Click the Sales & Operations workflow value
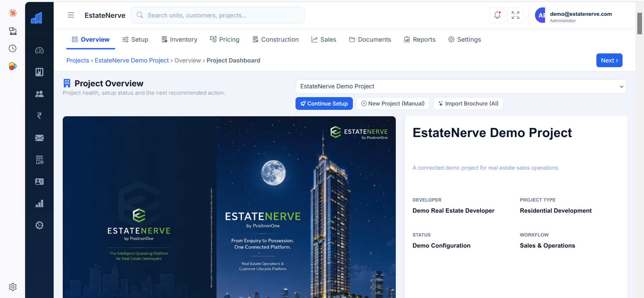Image resolution: width=644 pixels, height=298 pixels. [x=547, y=246]
